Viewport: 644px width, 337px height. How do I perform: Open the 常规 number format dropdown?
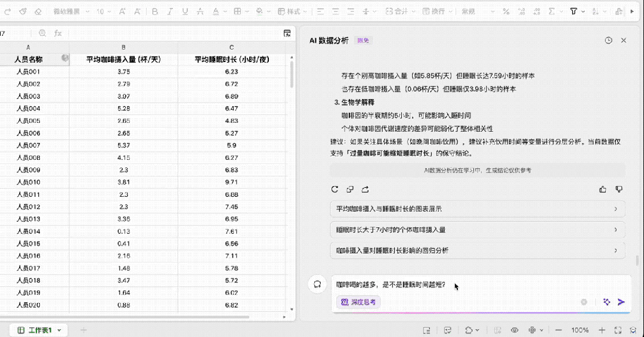478,11
